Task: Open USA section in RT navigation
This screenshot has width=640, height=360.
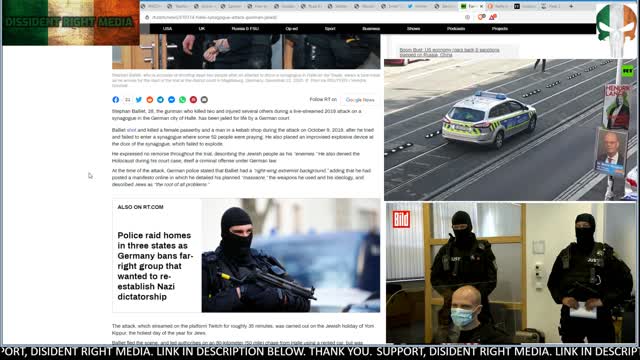Action: pyautogui.click(x=167, y=29)
